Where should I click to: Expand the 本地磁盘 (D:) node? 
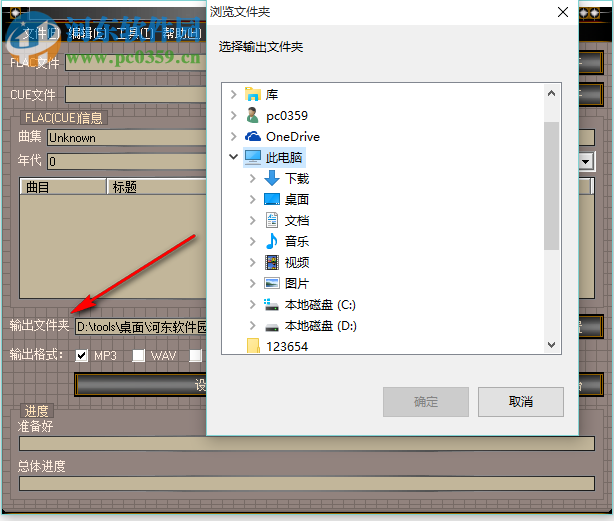253,325
